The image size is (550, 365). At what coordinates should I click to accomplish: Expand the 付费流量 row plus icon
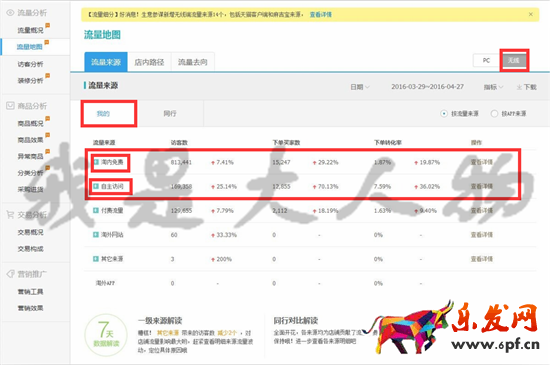click(x=96, y=210)
